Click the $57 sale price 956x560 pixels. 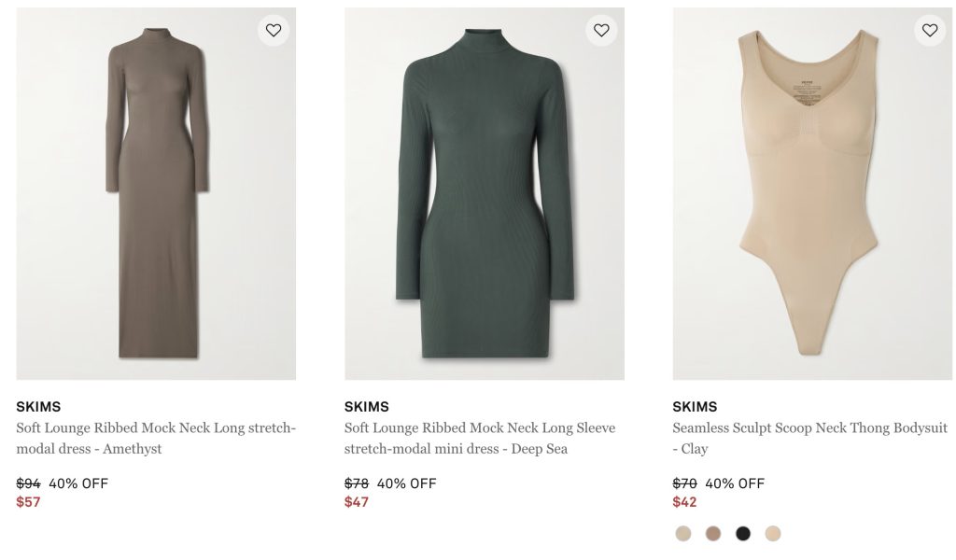pos(29,502)
